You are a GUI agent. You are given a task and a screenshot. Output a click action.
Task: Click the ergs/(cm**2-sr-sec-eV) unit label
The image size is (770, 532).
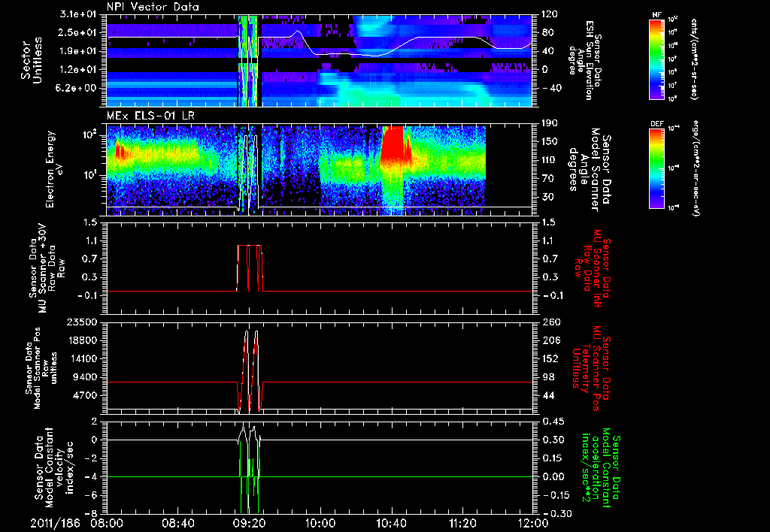(696, 168)
